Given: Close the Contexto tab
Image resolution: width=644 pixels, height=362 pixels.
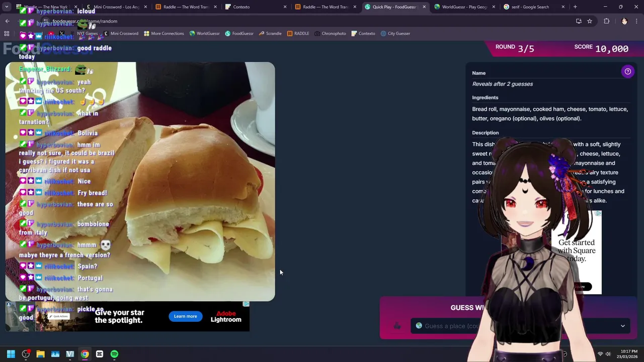Looking at the screenshot, I should [x=285, y=7].
